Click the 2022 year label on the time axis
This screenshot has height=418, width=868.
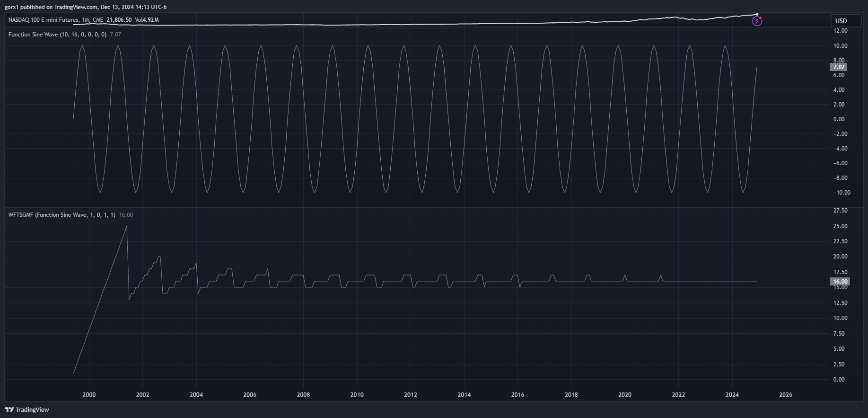pos(678,395)
